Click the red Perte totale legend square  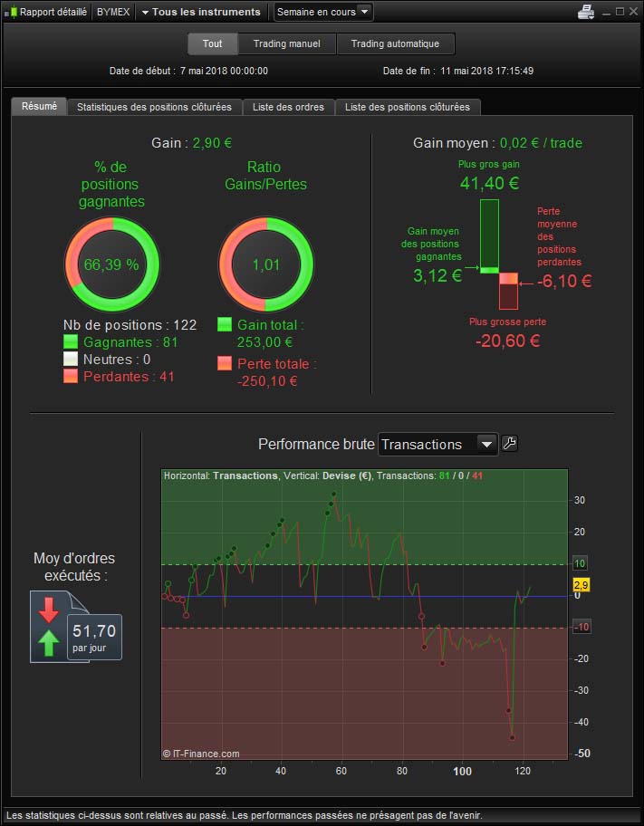pyautogui.click(x=226, y=364)
